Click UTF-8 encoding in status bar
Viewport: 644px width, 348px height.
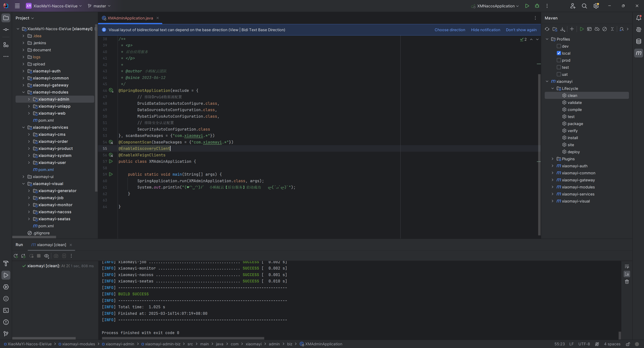pos(584,344)
